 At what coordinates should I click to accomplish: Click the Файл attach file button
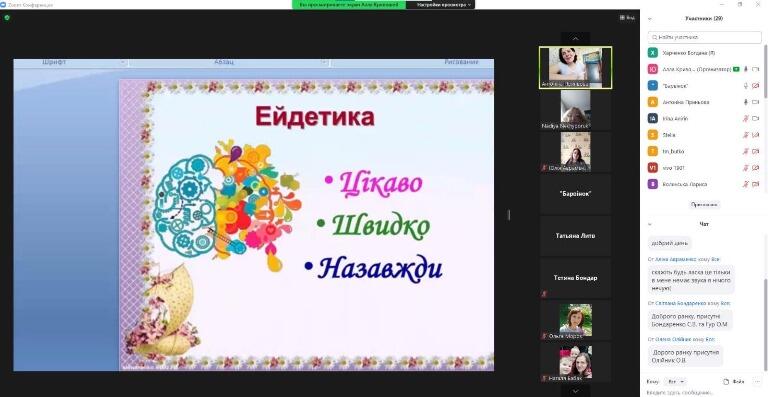734,381
